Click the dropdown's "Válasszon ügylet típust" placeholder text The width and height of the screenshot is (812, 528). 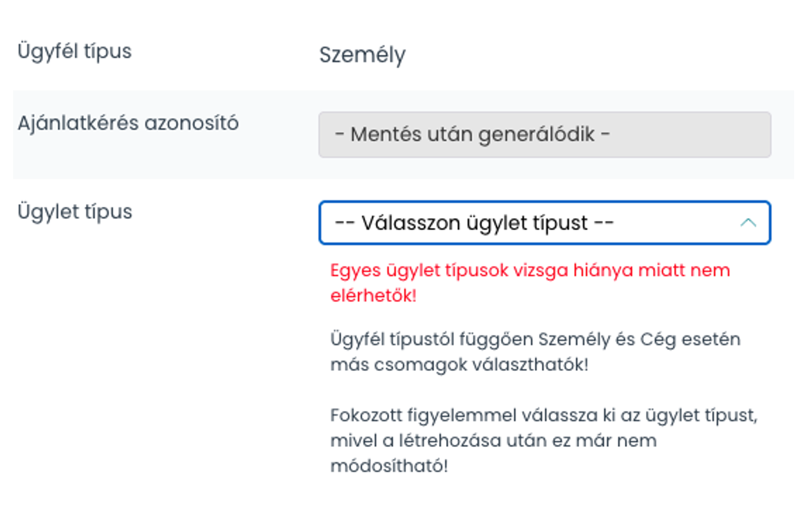474,223
